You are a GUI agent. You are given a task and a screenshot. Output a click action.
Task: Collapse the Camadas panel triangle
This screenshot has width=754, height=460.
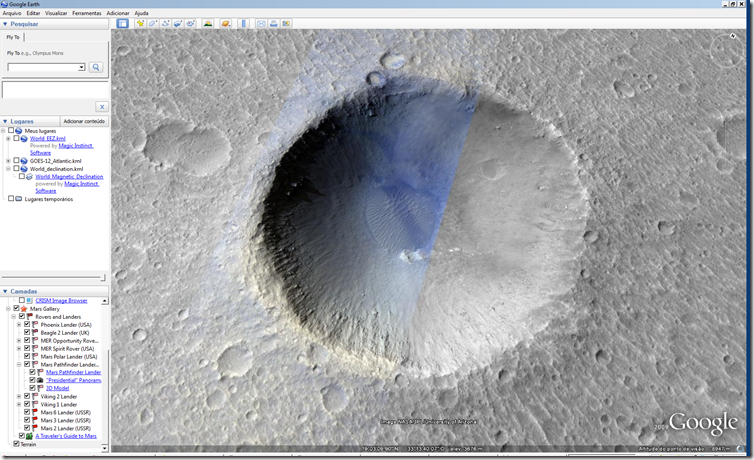(x=5, y=291)
